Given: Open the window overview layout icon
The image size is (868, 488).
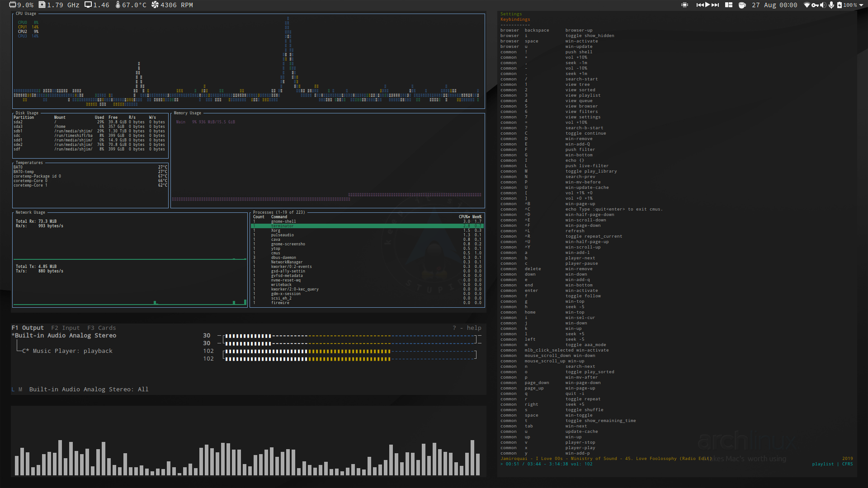Looking at the screenshot, I should pos(729,5).
